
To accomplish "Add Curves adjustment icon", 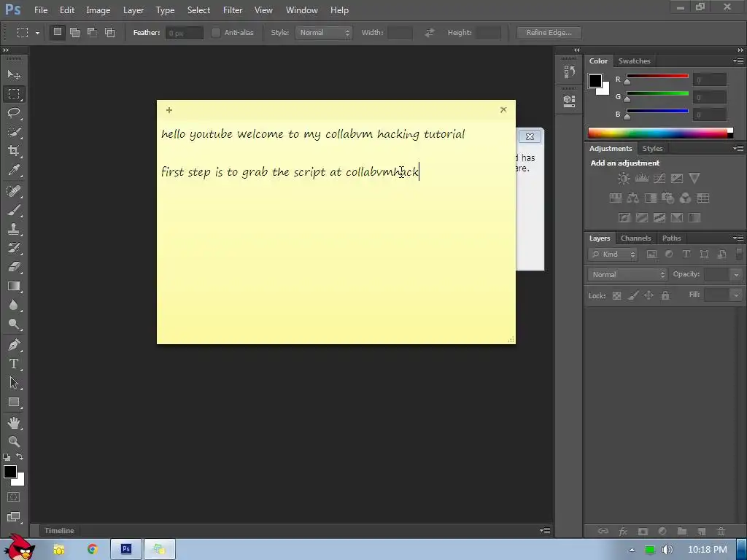I will pyautogui.click(x=659, y=179).
